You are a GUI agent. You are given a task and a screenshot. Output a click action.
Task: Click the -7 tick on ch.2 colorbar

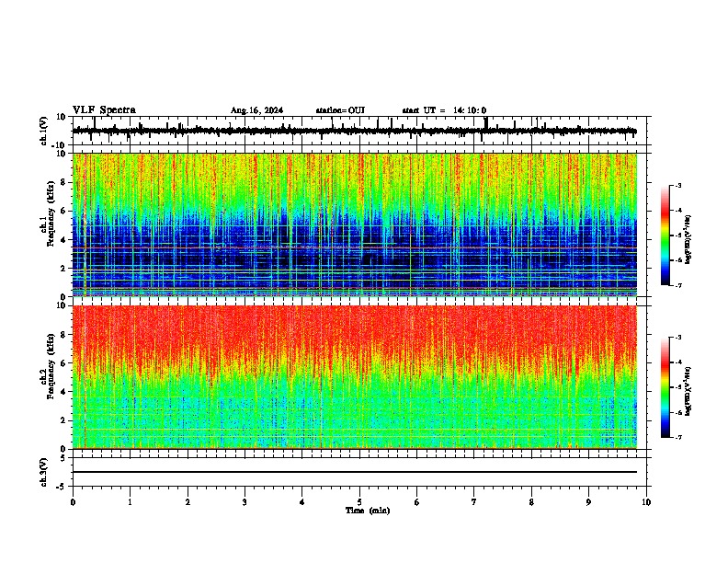tap(678, 437)
